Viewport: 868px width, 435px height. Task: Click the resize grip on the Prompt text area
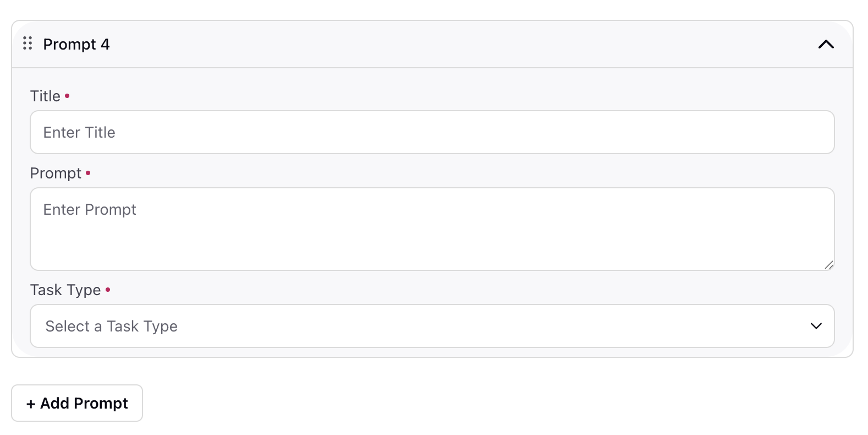coord(829,265)
